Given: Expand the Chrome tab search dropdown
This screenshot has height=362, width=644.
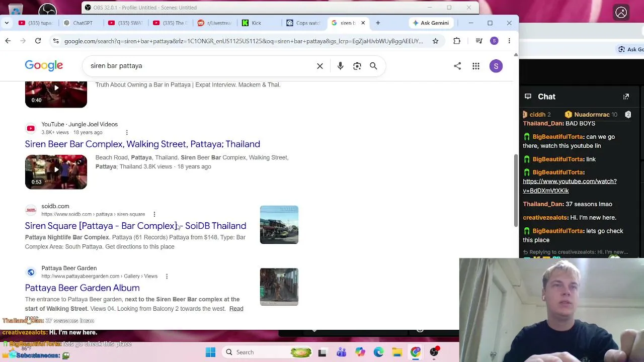Looking at the screenshot, I should coord(7,23).
